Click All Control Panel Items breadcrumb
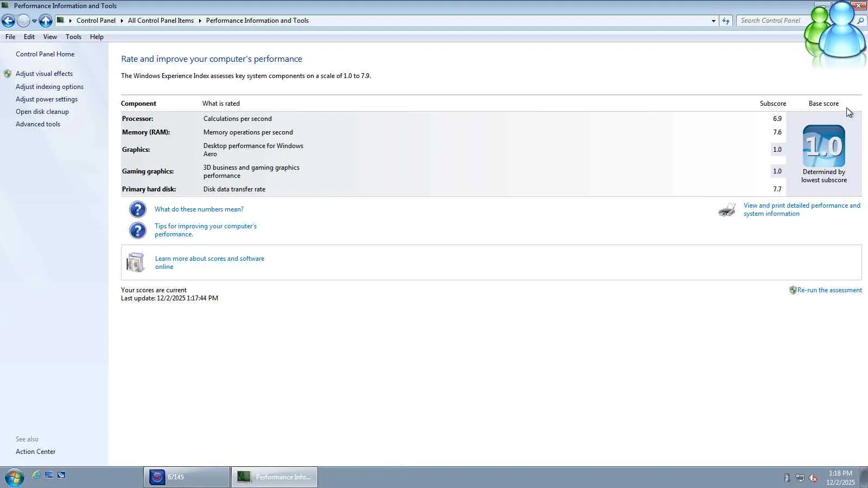This screenshot has width=868, height=488. point(161,21)
